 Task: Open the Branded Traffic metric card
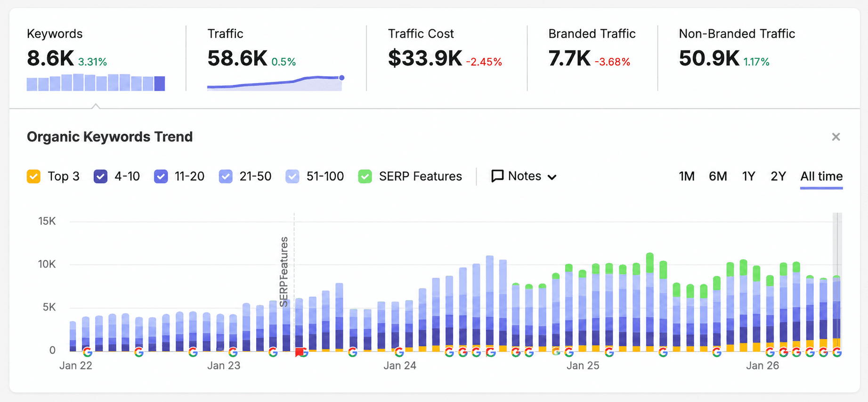tap(592, 58)
